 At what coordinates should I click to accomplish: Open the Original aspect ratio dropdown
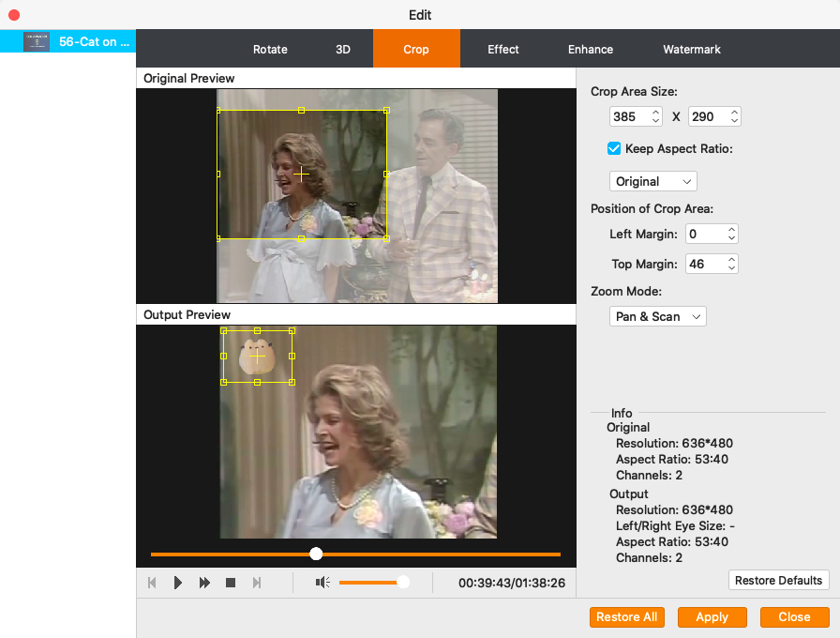pyautogui.click(x=653, y=181)
